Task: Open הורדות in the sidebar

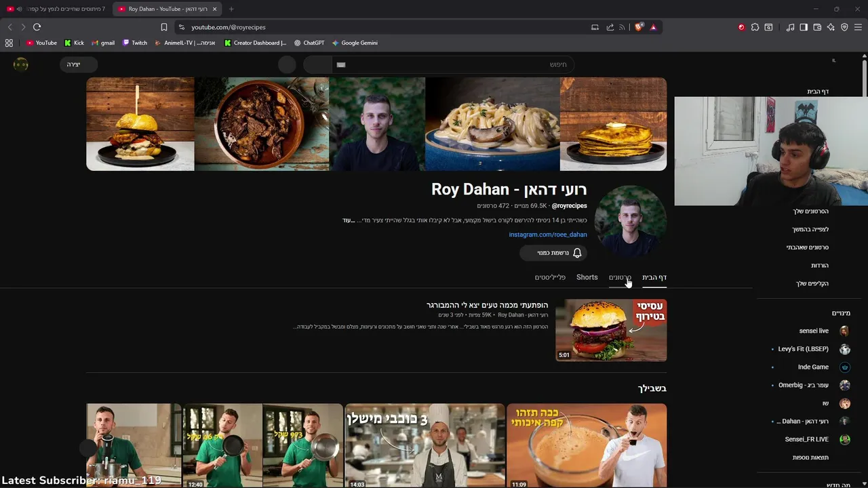Action: (x=820, y=265)
